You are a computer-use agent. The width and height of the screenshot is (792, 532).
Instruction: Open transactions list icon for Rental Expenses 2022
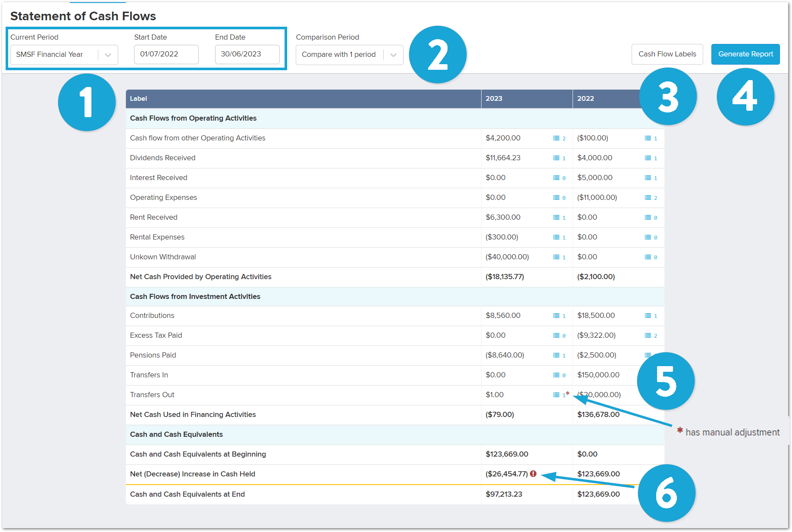[648, 237]
